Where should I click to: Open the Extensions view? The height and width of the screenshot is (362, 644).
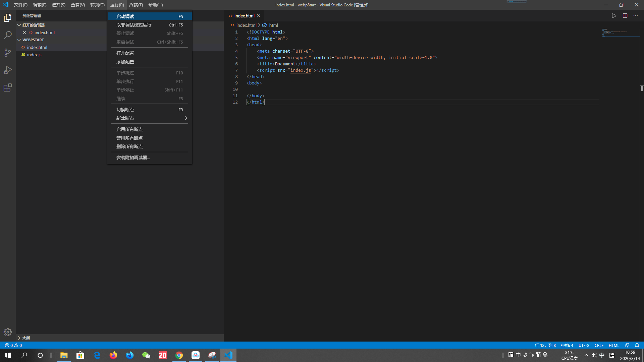8,87
